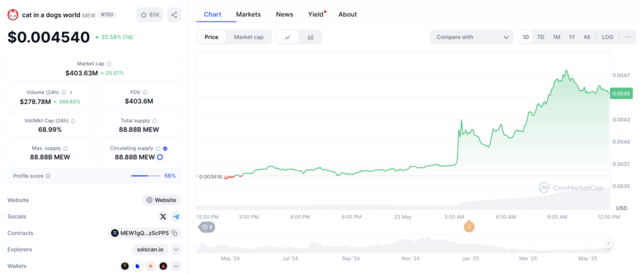This screenshot has height=274, width=644.
Task: Expand Explorers list chevron
Action: pyautogui.click(x=176, y=249)
